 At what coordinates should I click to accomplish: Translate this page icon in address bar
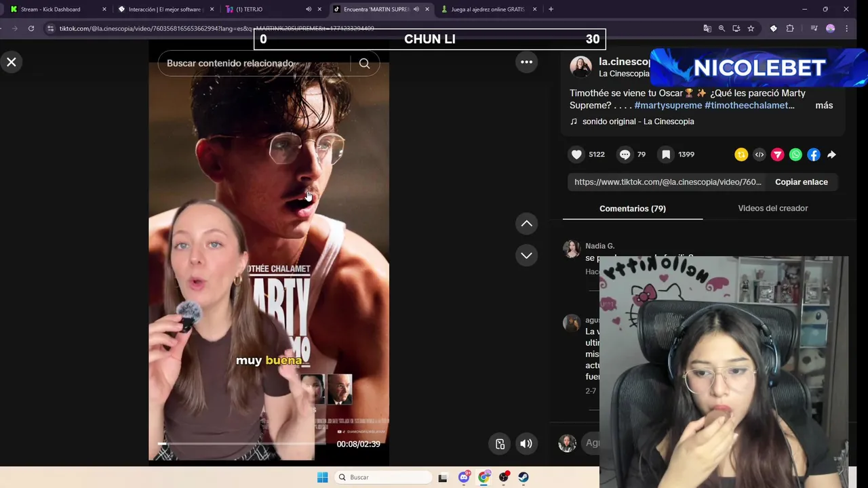(x=707, y=28)
